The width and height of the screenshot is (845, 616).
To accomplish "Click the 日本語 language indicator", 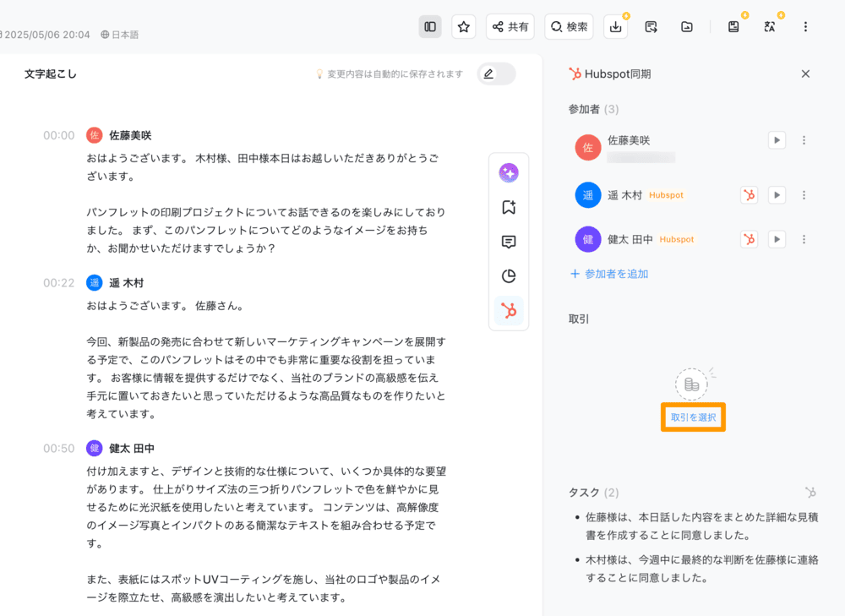I will point(120,35).
